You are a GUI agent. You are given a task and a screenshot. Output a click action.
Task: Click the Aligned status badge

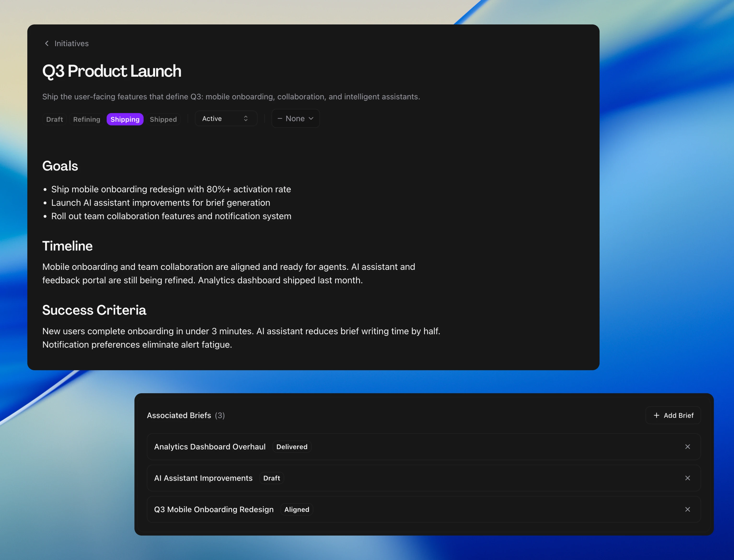click(296, 509)
